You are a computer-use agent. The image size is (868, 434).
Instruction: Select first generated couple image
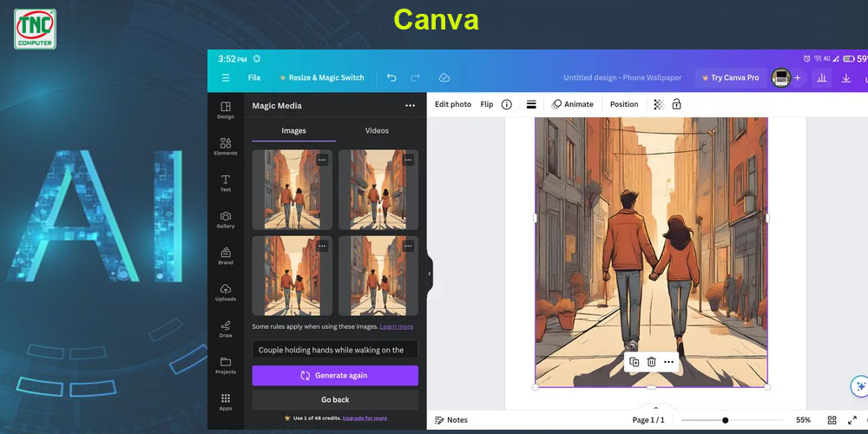pos(293,189)
